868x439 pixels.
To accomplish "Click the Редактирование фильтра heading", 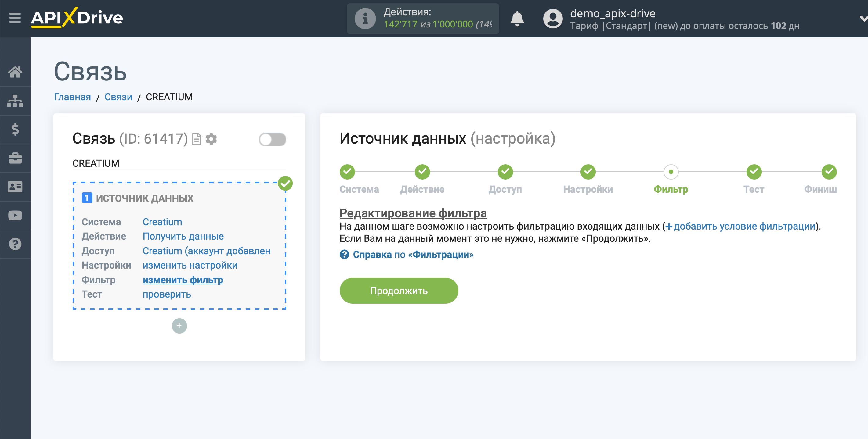I will [x=413, y=213].
